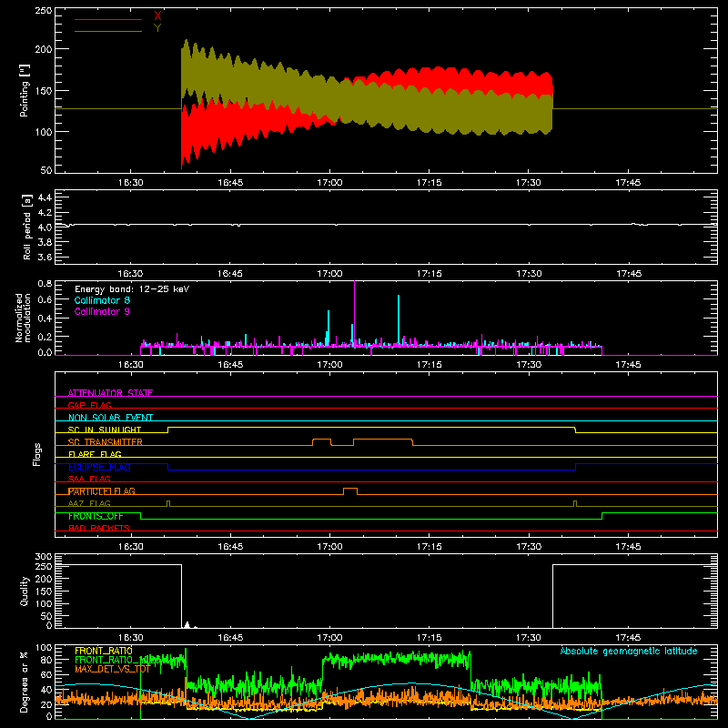Click the FRONTS_OFF flag label
The width and height of the screenshot is (728, 728).
[x=96, y=516]
